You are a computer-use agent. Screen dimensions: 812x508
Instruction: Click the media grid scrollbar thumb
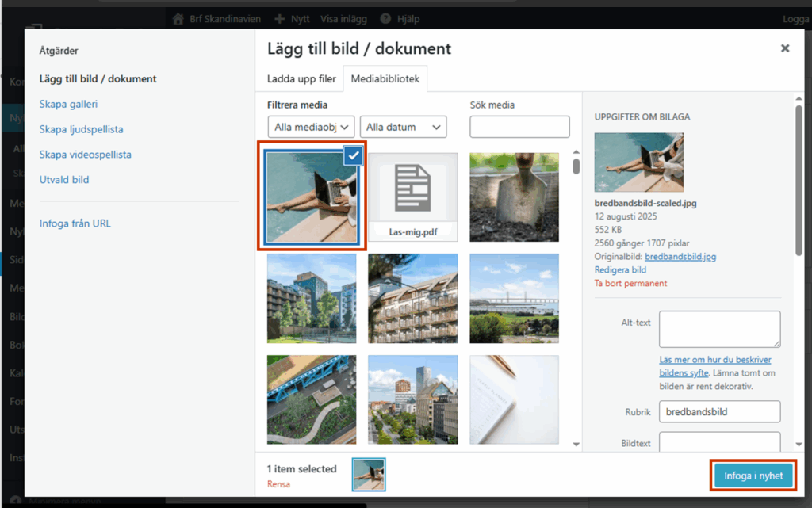click(x=576, y=166)
